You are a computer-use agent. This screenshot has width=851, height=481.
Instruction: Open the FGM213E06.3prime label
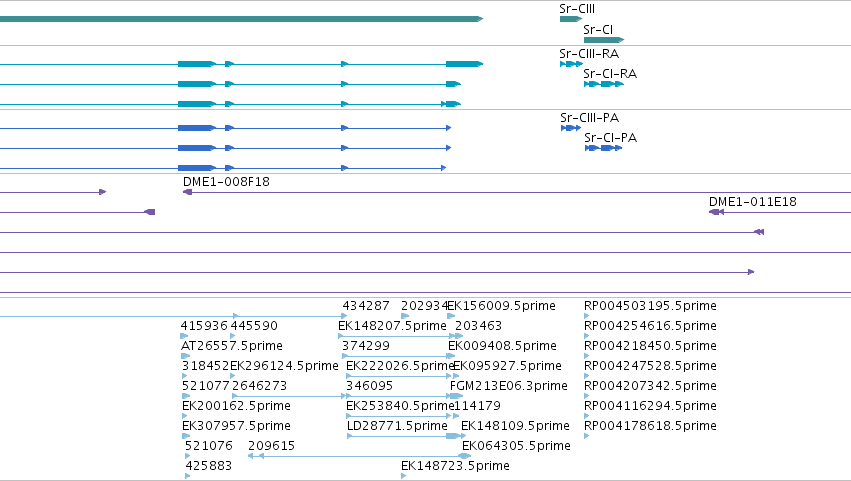[509, 386]
